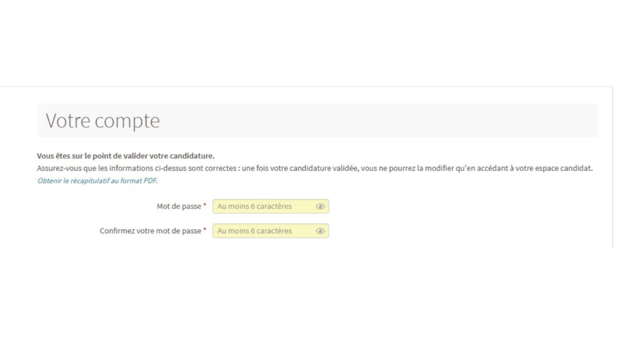Screen dimensions: 633x364
Task: Click the Mot de passe label
Action: point(179,206)
